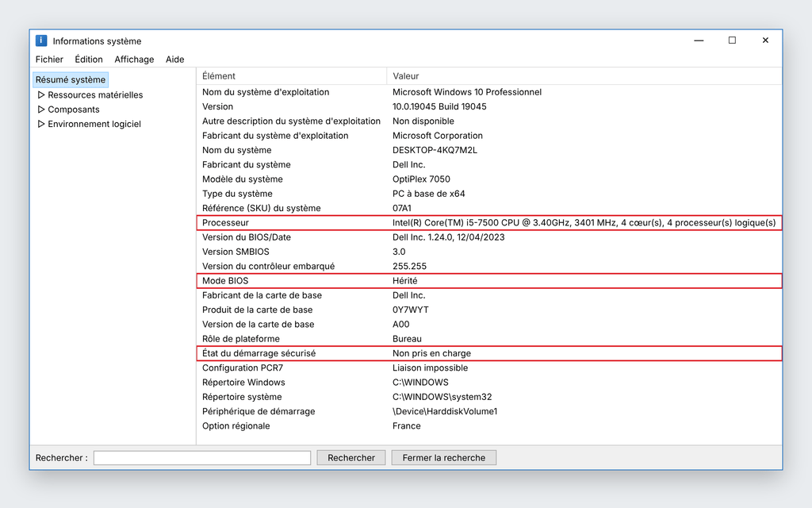Select the Processeur row label
812x508 pixels.
225,222
